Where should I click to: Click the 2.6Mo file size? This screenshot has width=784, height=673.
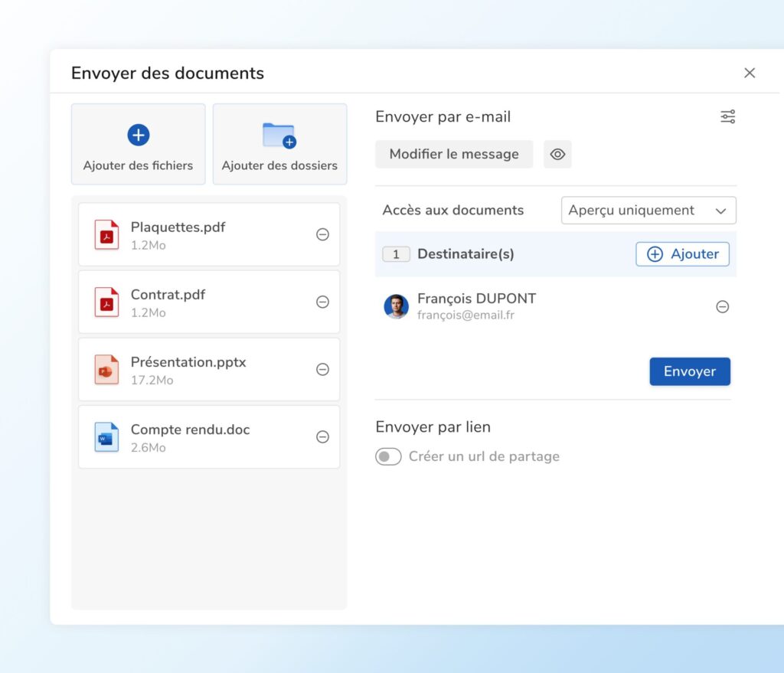(148, 447)
